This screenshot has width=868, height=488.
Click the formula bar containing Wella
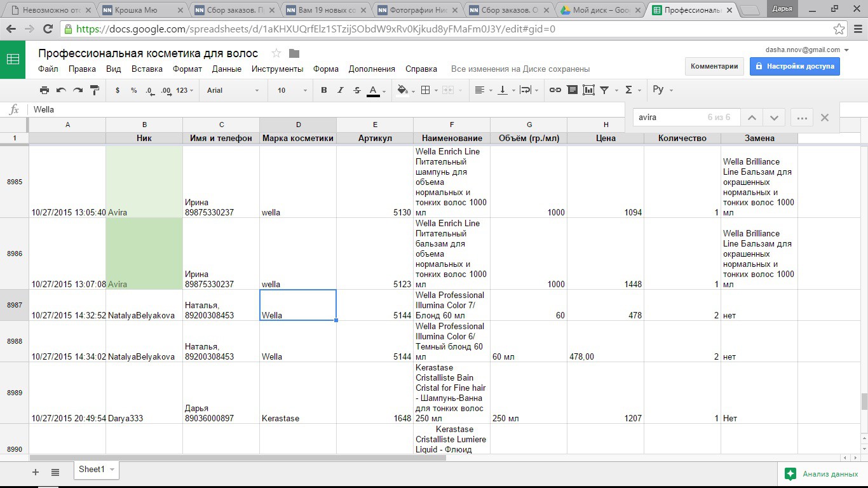point(327,109)
